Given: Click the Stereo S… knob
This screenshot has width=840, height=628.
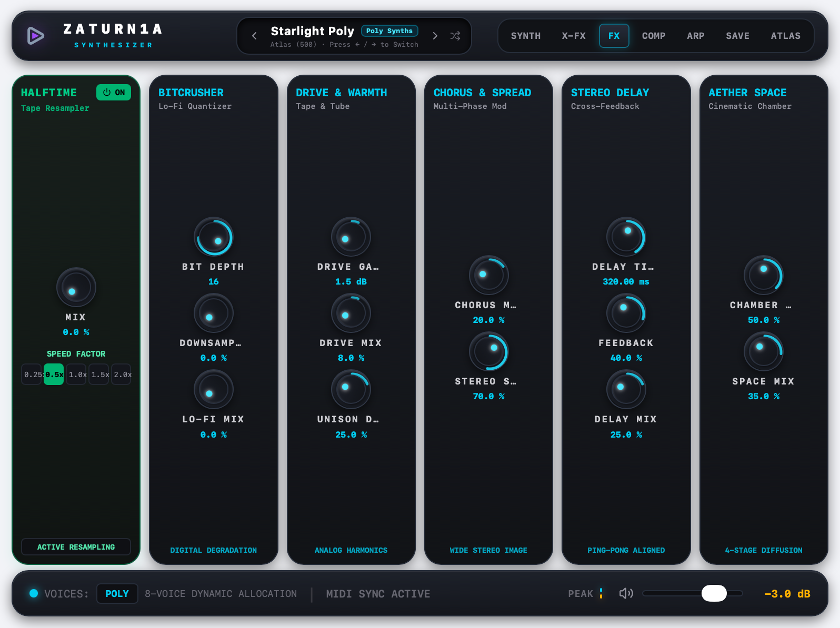Looking at the screenshot, I should click(x=489, y=351).
